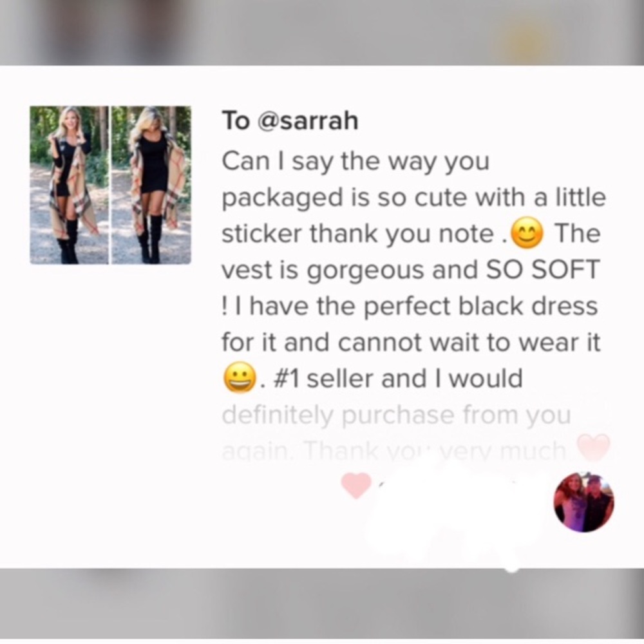Click the '#1 seller' text
The image size is (644, 644).
(x=322, y=378)
